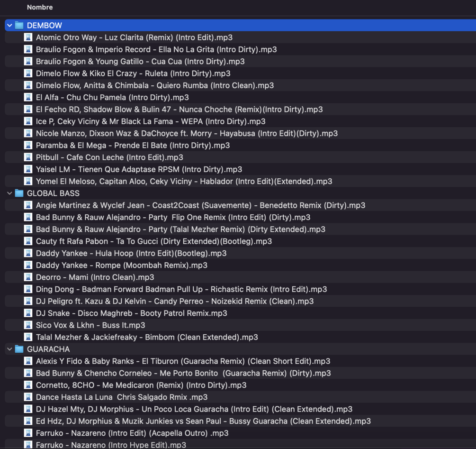Select file Pitbull - Cafe Con Leche
This screenshot has width=476, height=449.
[x=109, y=157]
